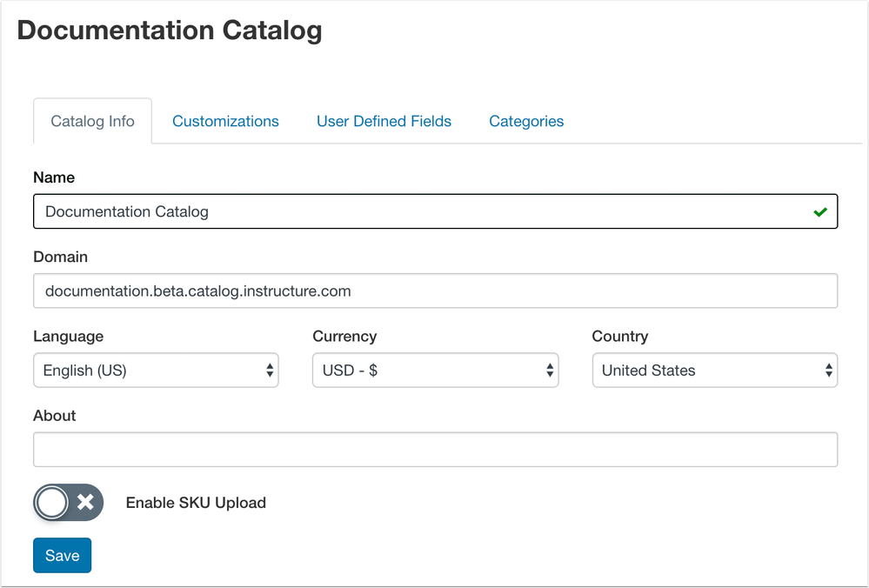The image size is (869, 588).
Task: Click the Currency selector's stepper arrows
Action: [551, 370]
